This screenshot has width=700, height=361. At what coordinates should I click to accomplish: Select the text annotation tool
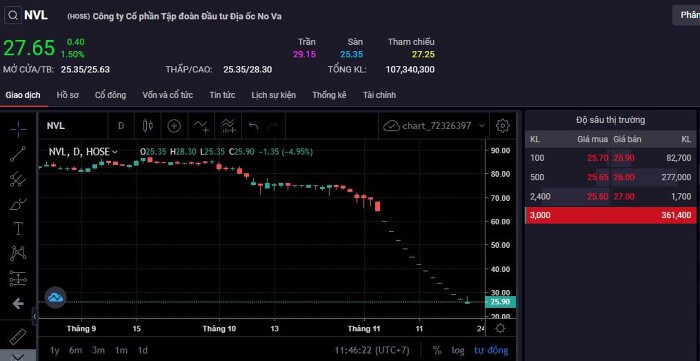(x=18, y=228)
